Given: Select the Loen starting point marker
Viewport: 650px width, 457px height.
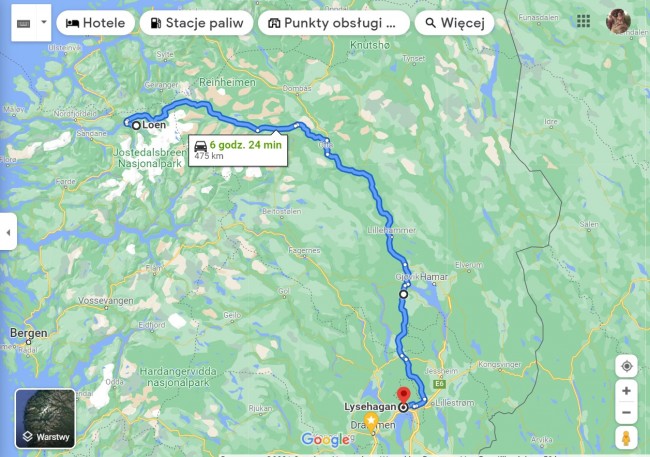Looking at the screenshot, I should [136, 125].
